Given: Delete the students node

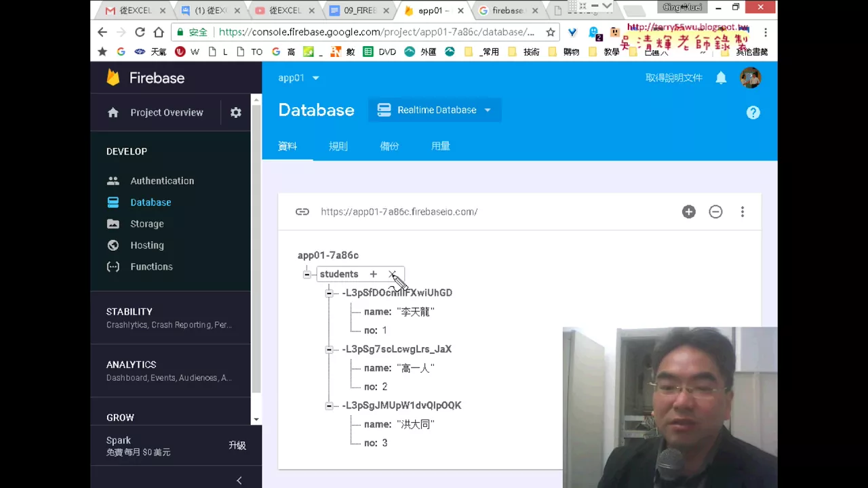Looking at the screenshot, I should click(392, 274).
